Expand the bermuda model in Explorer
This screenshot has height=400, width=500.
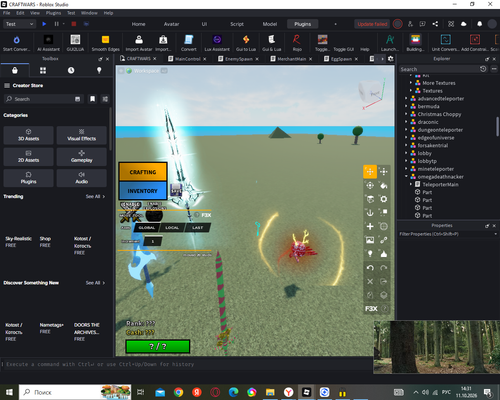406,106
